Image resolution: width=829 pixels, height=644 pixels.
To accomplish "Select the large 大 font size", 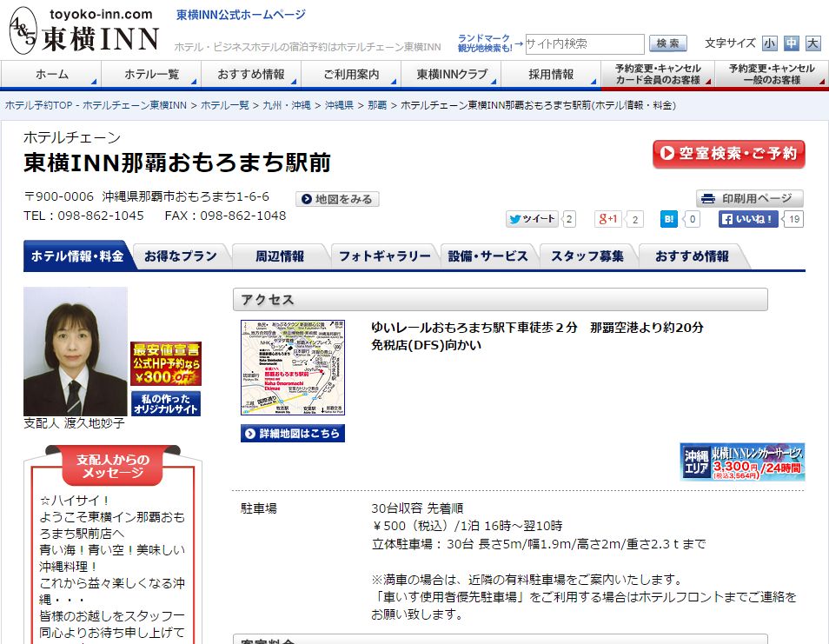I will 813,43.
